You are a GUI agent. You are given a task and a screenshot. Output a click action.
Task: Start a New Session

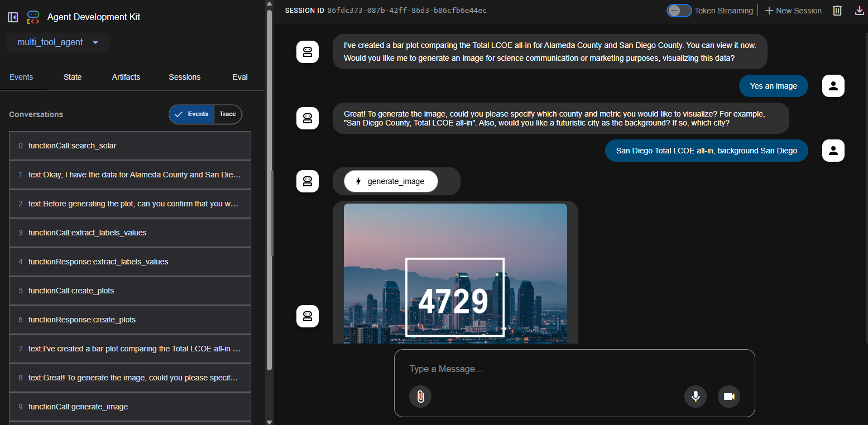point(793,11)
